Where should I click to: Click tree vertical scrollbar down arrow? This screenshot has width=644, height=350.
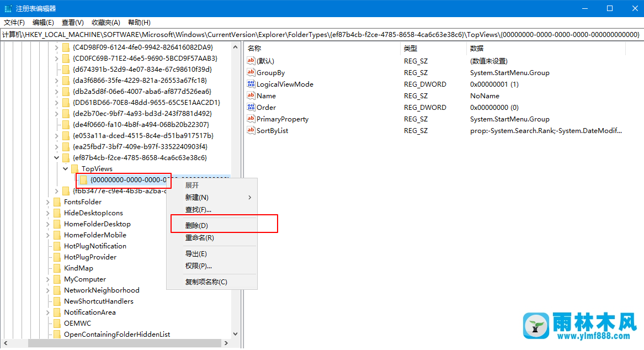coord(235,334)
